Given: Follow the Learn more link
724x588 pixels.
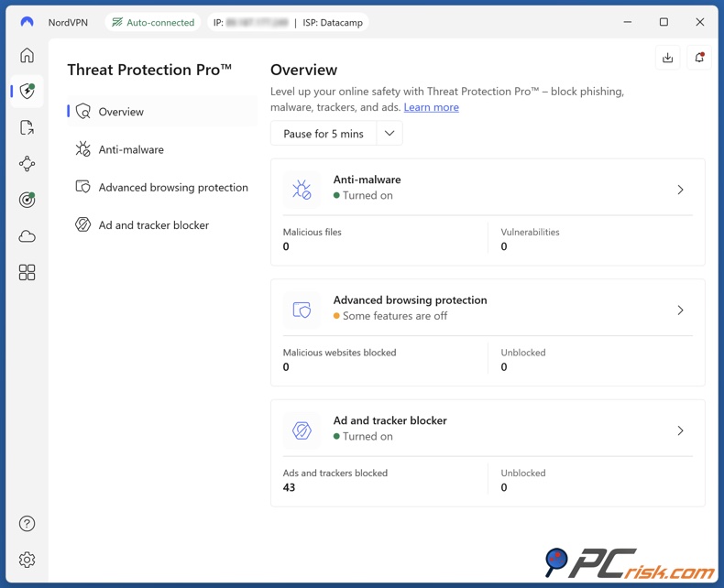Looking at the screenshot, I should pyautogui.click(x=431, y=107).
